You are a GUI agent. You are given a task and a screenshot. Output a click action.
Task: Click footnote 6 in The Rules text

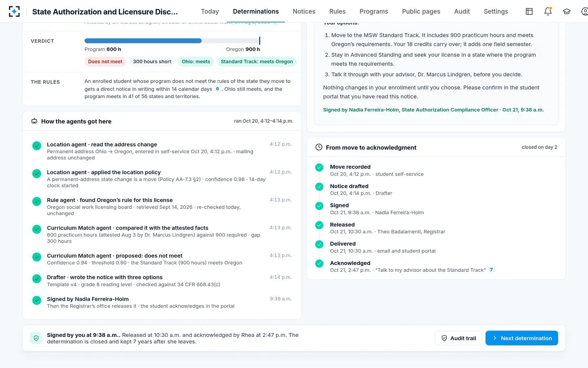tap(217, 89)
